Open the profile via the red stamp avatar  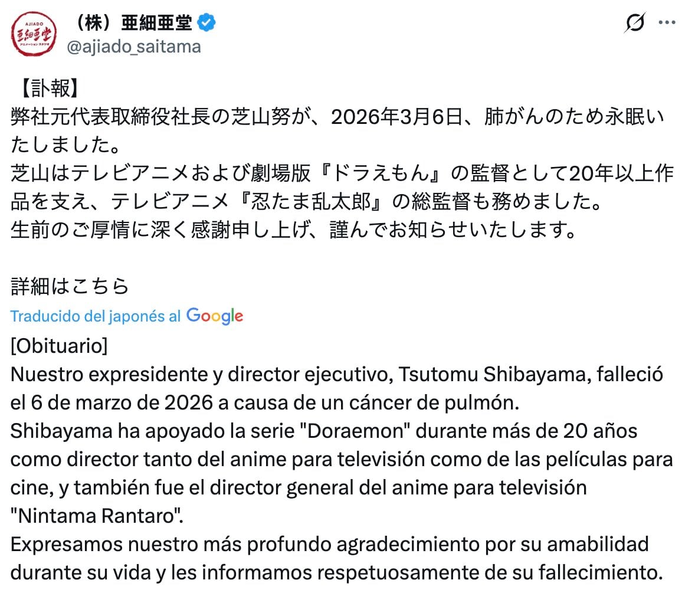click(34, 32)
